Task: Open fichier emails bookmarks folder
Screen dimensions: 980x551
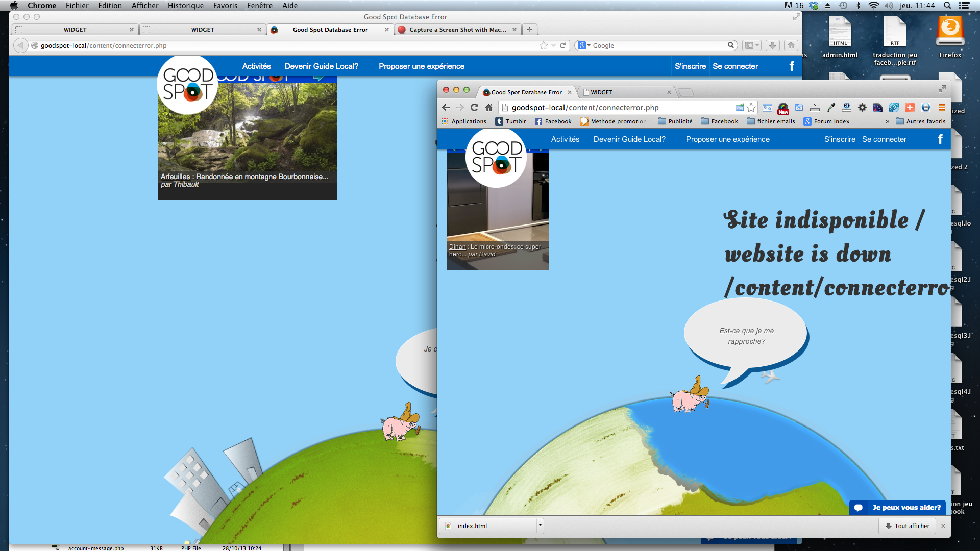Action: pyautogui.click(x=771, y=121)
